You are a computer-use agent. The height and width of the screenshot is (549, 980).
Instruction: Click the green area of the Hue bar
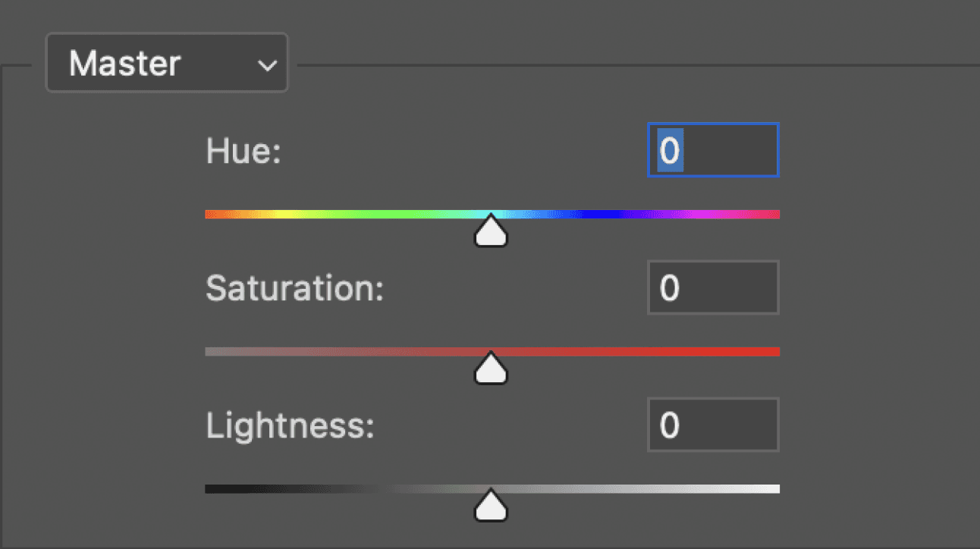click(x=379, y=215)
